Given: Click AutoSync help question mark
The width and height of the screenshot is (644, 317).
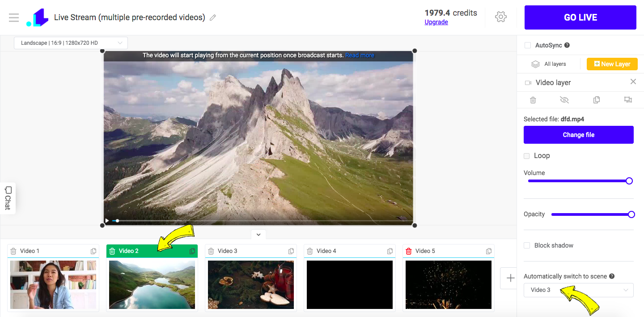Looking at the screenshot, I should 567,45.
